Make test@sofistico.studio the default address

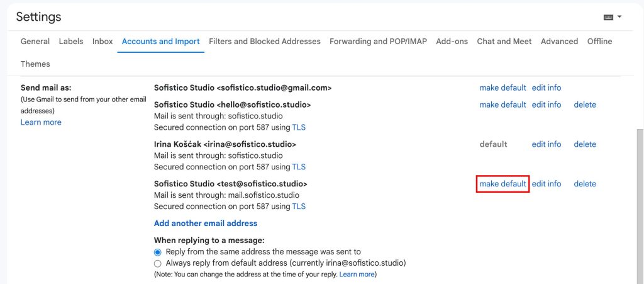(502, 184)
